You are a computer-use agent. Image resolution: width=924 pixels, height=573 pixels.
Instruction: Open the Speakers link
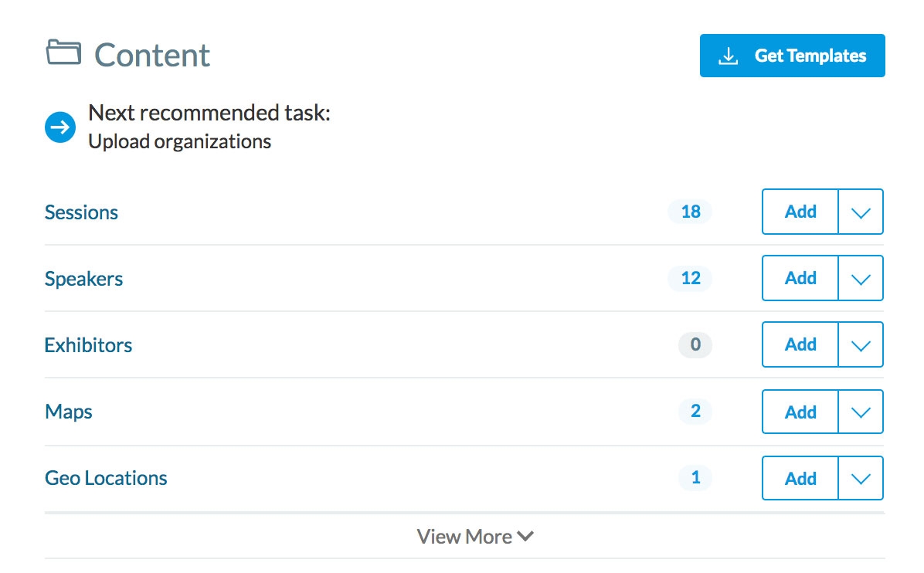point(83,279)
